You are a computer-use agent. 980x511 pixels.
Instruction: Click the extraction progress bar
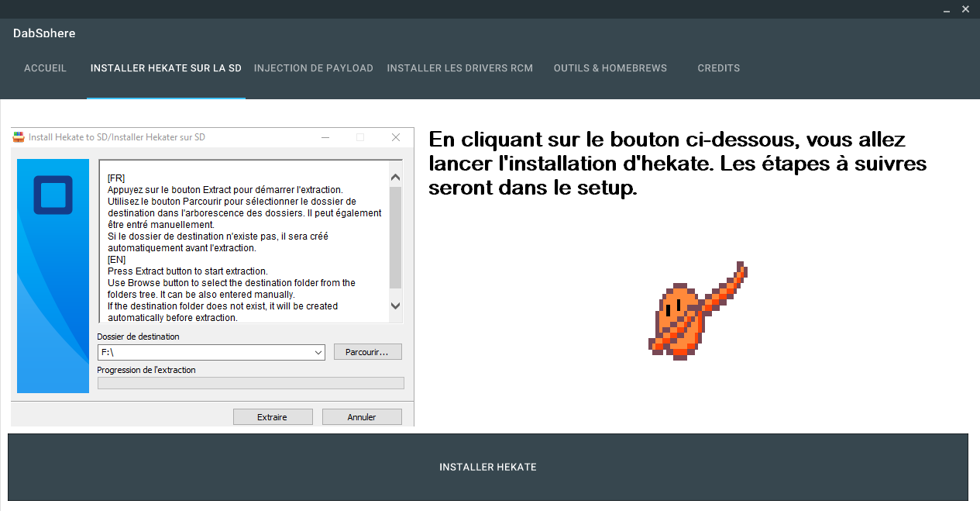coord(251,383)
